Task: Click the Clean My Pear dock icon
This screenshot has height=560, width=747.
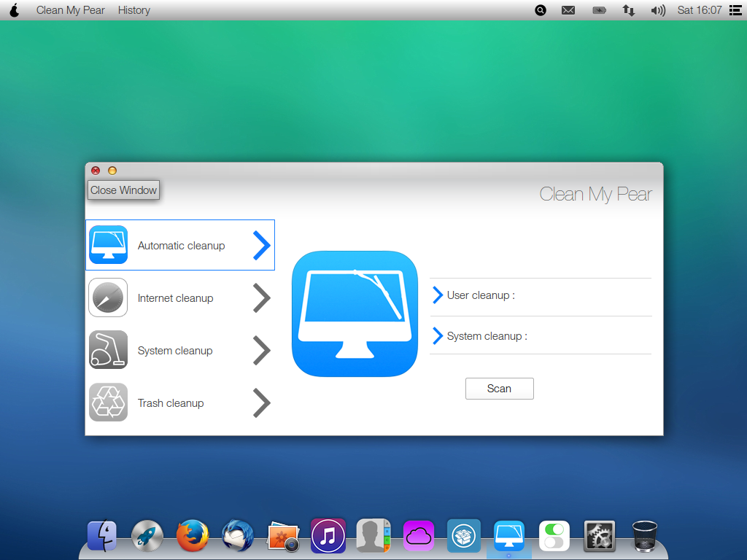Action: (508, 536)
